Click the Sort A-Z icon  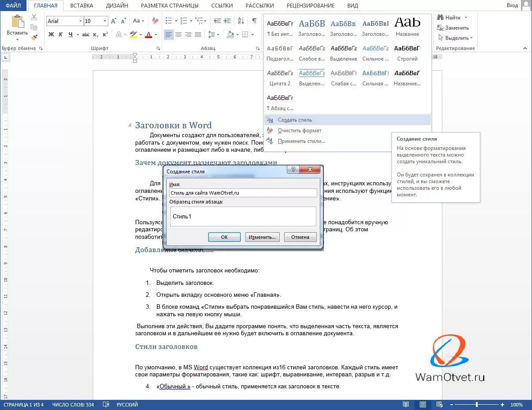(x=241, y=21)
